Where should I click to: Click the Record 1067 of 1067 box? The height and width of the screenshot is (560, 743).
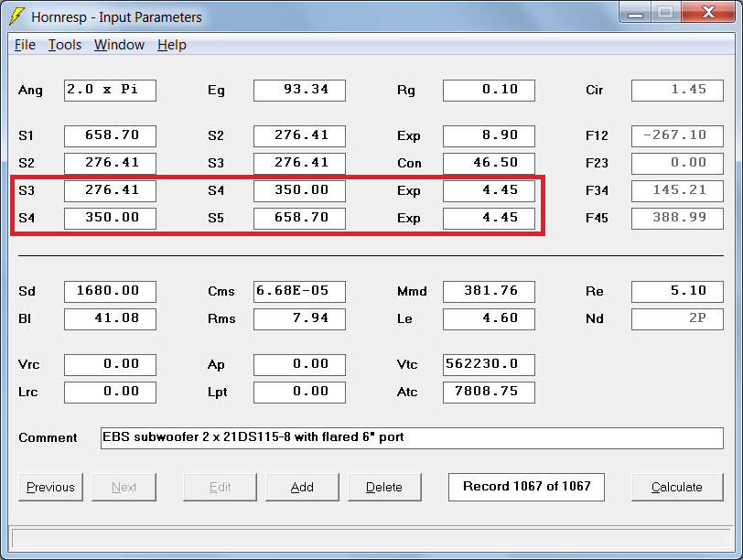pyautogui.click(x=526, y=487)
